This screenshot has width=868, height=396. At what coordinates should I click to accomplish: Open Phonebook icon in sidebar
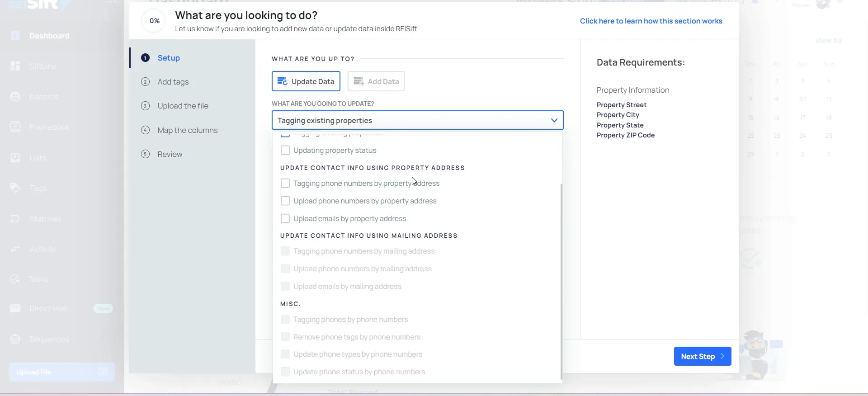[15, 127]
